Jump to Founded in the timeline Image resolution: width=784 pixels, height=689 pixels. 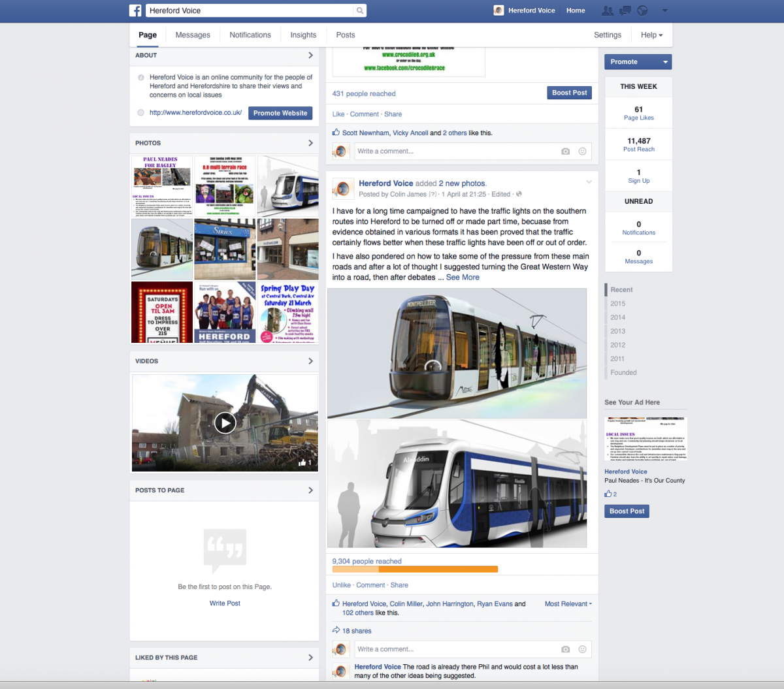623,372
